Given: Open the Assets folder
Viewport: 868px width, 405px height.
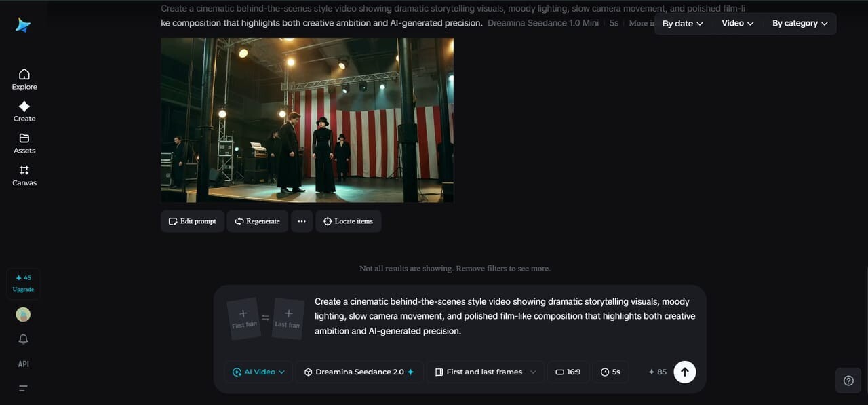Looking at the screenshot, I should [24, 143].
